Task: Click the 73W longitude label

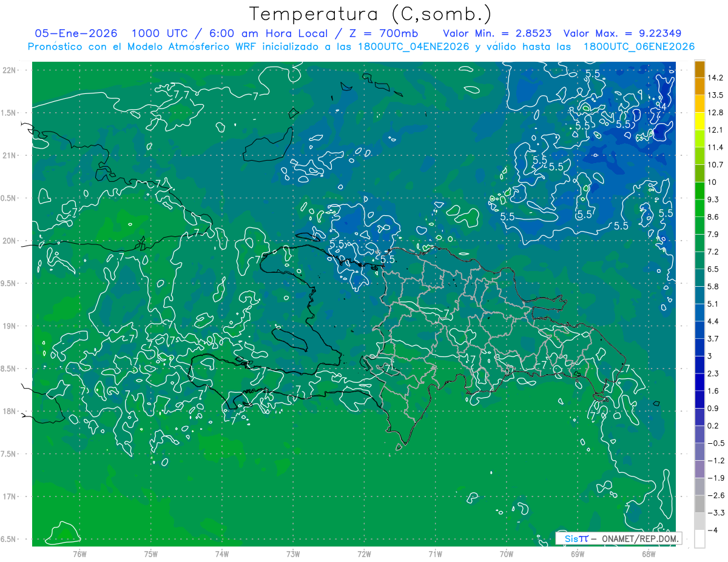Action: pos(293,554)
